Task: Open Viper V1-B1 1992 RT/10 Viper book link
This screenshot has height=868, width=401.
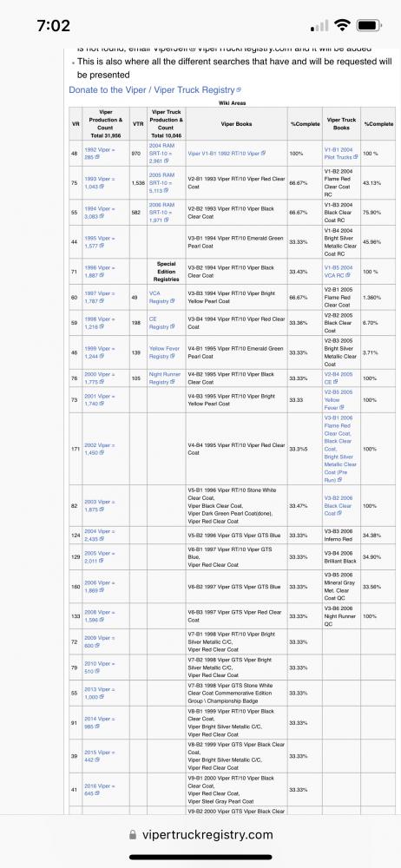Action: 227,153
